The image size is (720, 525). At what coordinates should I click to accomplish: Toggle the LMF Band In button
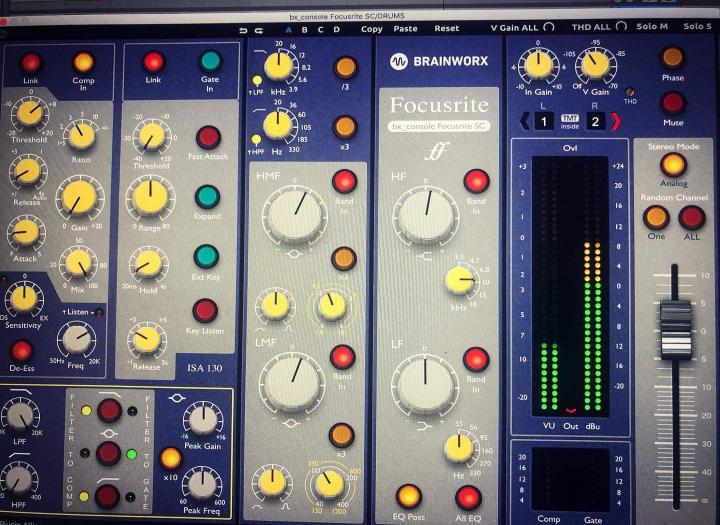point(343,357)
